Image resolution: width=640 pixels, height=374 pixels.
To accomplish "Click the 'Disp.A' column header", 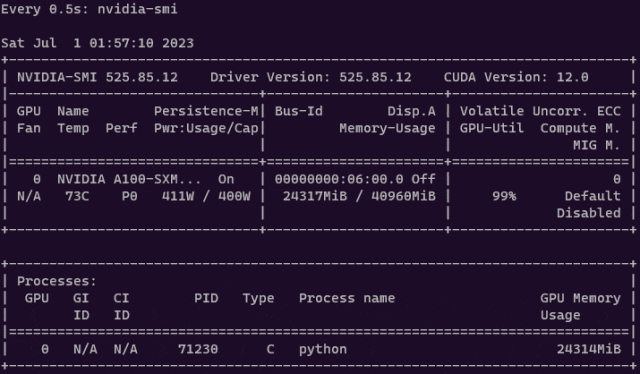I will [411, 111].
